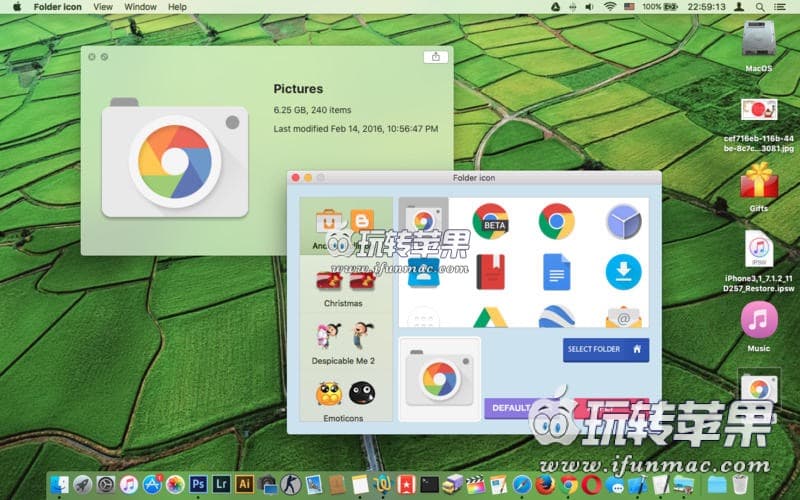
Task: Click the SELECT FOLDER button
Action: point(606,349)
